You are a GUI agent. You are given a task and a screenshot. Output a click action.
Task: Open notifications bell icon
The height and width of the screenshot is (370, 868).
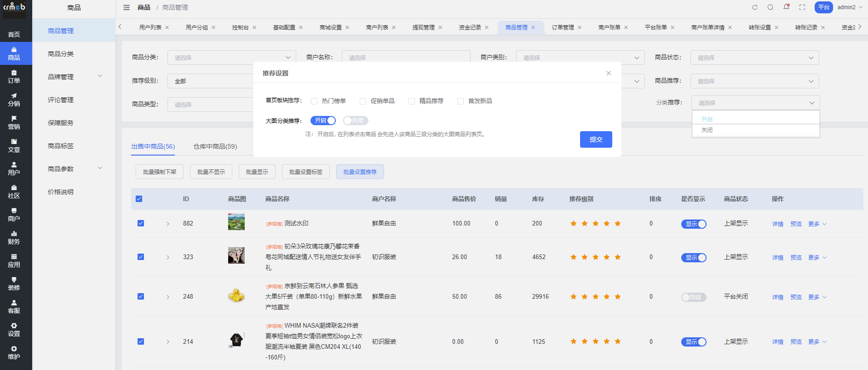(786, 7)
